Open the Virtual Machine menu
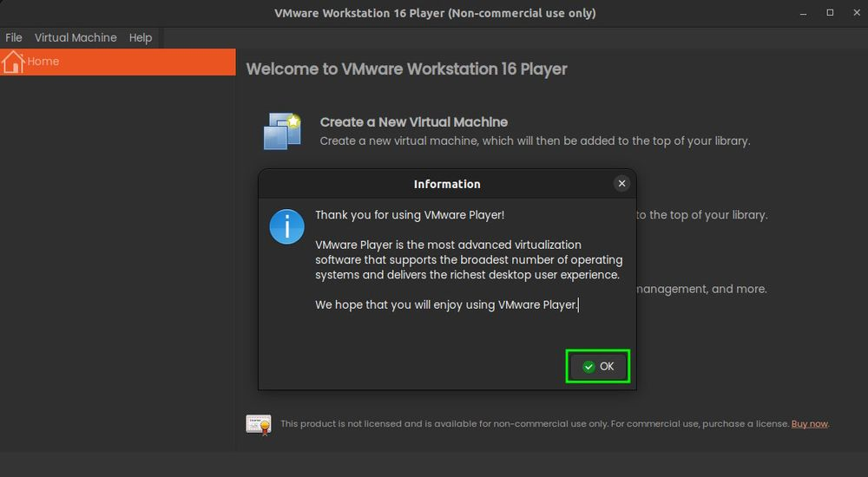 tap(76, 38)
